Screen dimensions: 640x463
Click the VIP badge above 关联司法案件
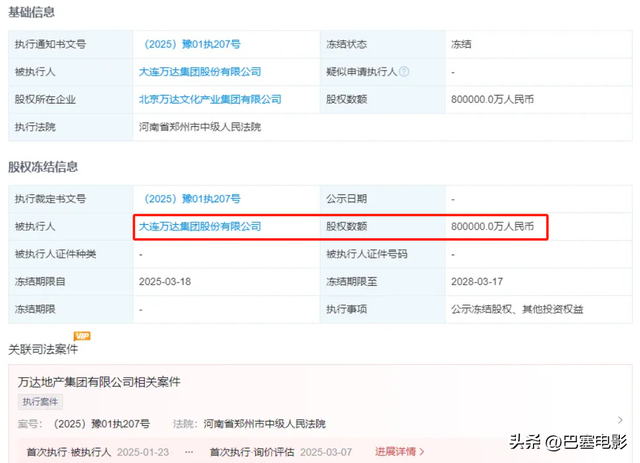(x=82, y=336)
